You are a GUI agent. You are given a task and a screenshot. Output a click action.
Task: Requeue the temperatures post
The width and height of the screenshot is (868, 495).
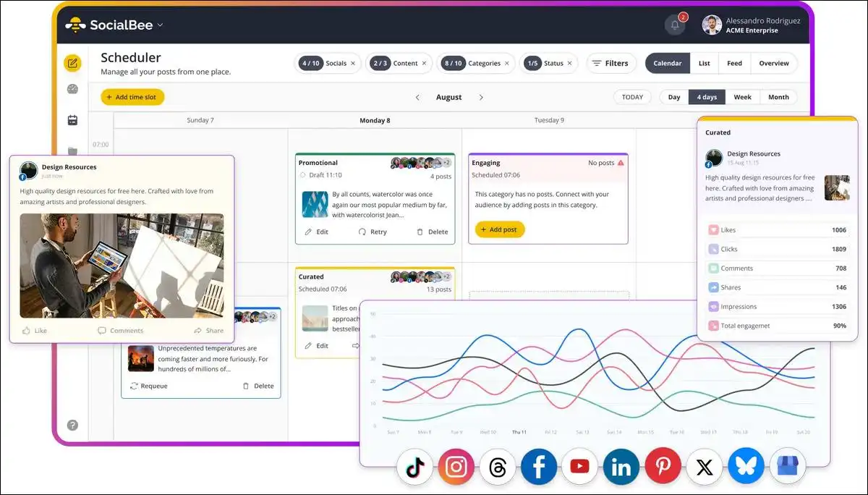tap(148, 386)
